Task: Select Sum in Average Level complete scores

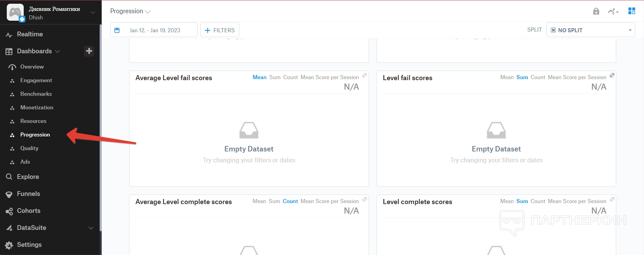Action: [x=275, y=201]
